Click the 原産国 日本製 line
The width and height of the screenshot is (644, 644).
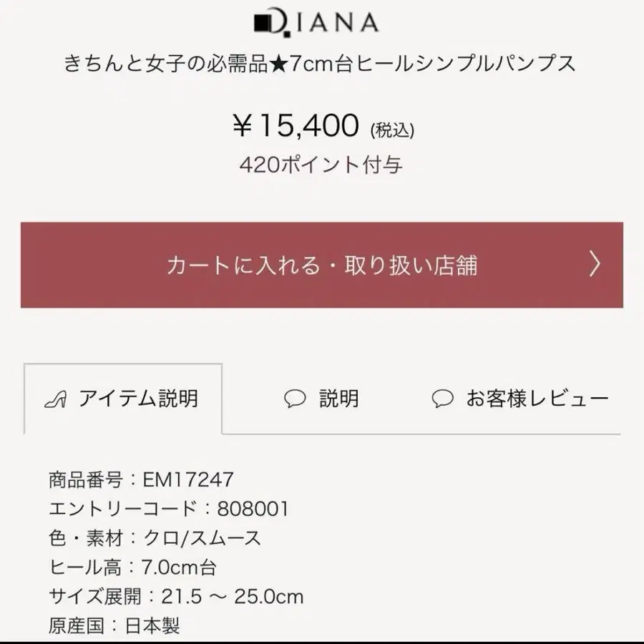(x=114, y=626)
